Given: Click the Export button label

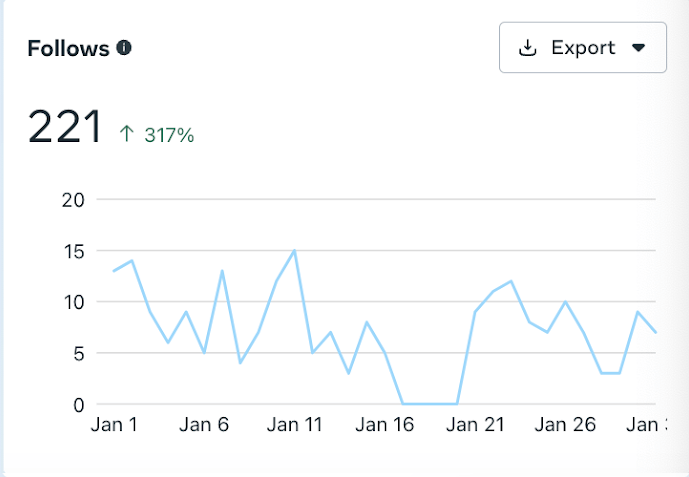Looking at the screenshot, I should (583, 48).
